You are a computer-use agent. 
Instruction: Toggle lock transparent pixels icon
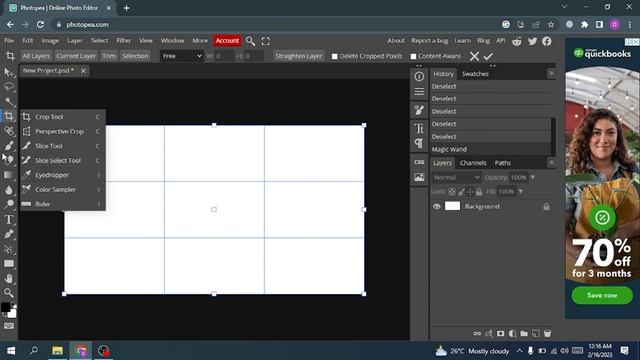click(452, 191)
